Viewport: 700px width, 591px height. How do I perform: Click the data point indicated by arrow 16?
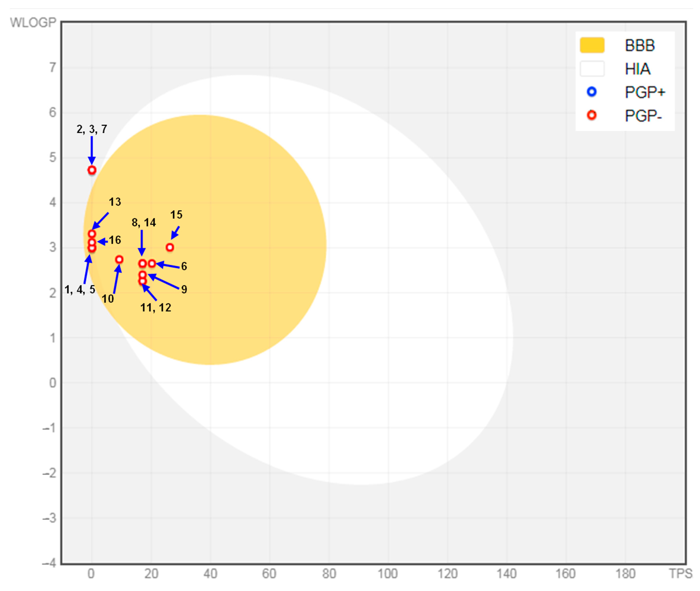tap(92, 242)
